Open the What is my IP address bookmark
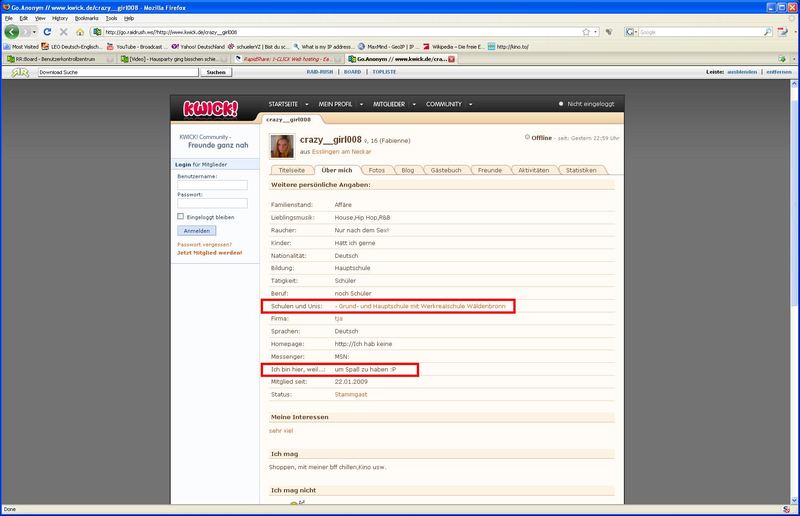The width and height of the screenshot is (800, 516). pos(323,46)
